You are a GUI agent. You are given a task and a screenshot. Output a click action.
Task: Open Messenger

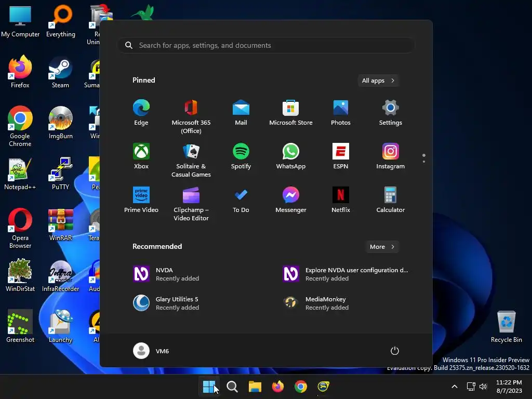point(291,200)
